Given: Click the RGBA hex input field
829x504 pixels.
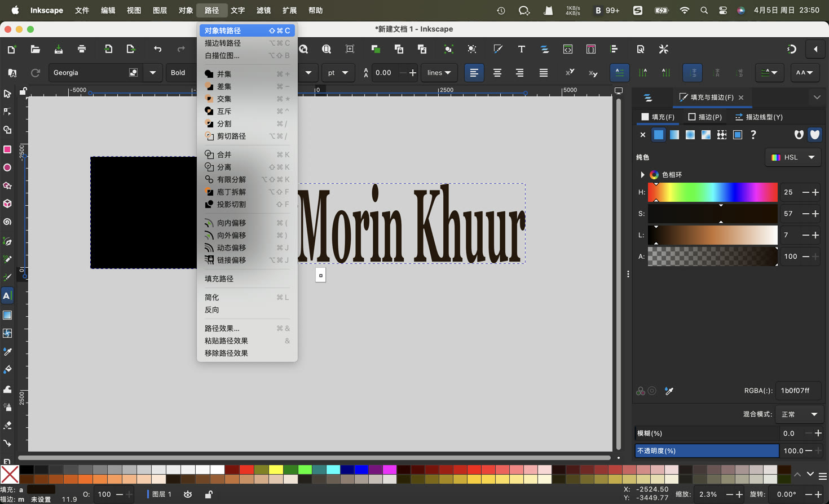Looking at the screenshot, I should click(x=797, y=391).
